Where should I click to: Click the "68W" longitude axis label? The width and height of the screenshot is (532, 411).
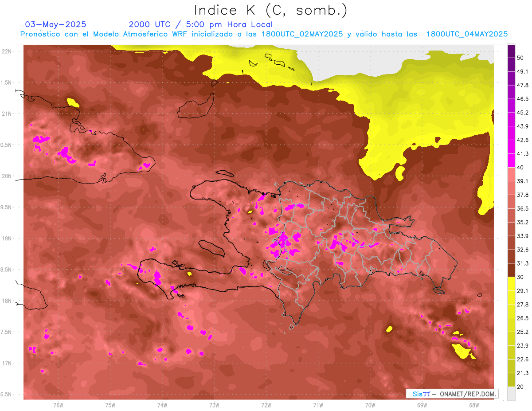(x=474, y=405)
